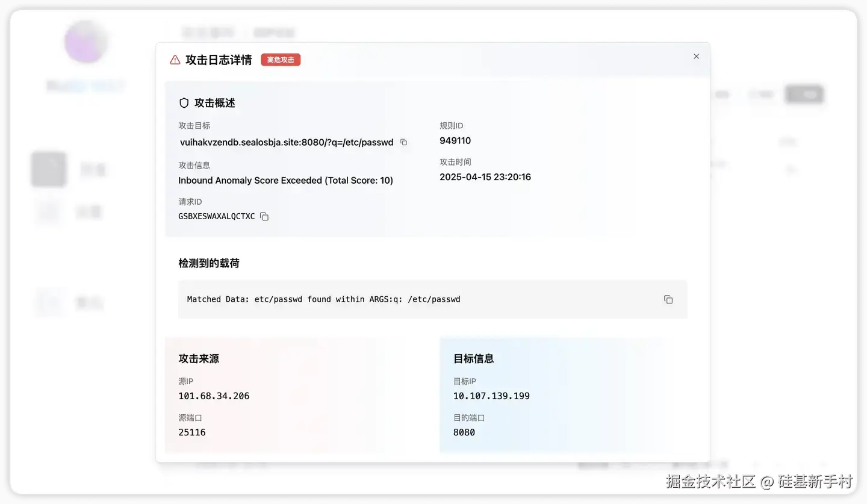Click the bottom sidebar navigation icon

pos(48,302)
